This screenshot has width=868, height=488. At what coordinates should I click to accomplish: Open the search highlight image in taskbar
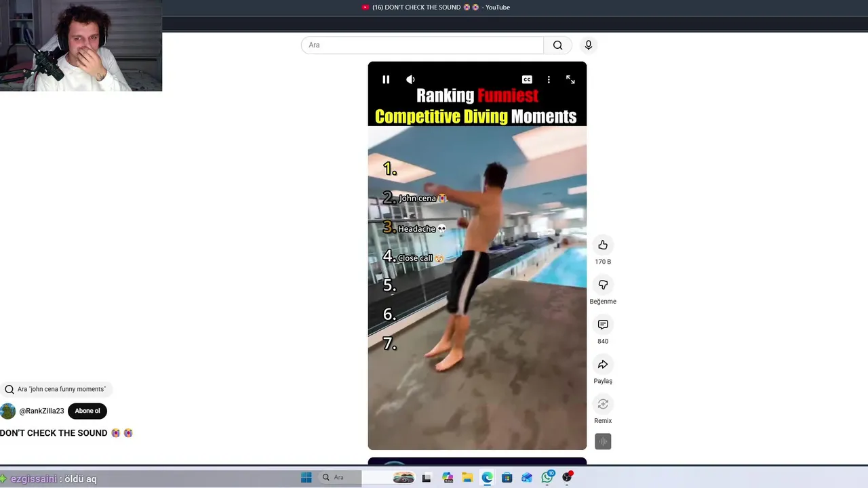[x=403, y=477]
